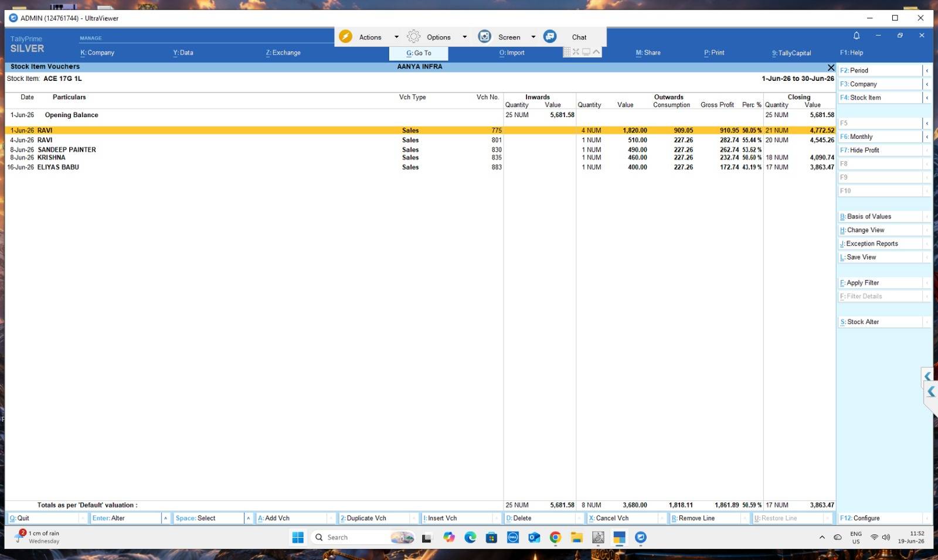Click the Q: Quit button
This screenshot has height=560, width=938.
coord(43,518)
